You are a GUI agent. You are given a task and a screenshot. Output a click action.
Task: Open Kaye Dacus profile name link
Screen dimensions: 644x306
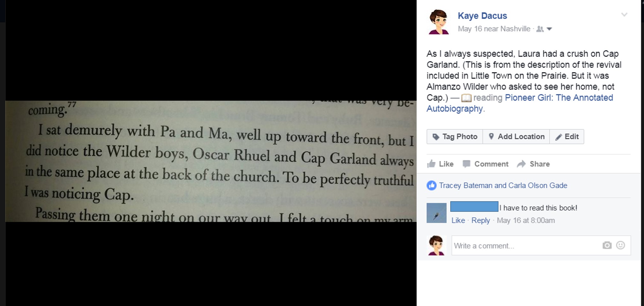click(482, 16)
